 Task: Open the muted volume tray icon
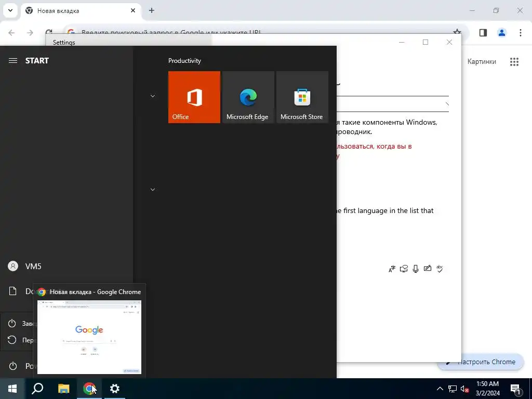(464, 389)
